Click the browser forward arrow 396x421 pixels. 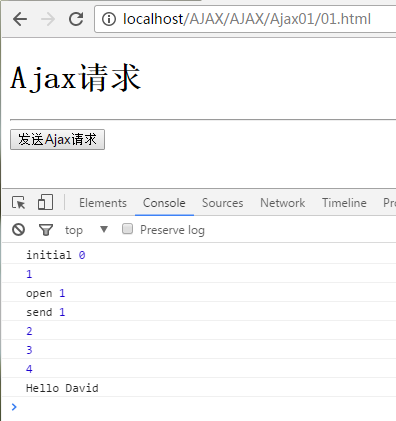(x=48, y=19)
